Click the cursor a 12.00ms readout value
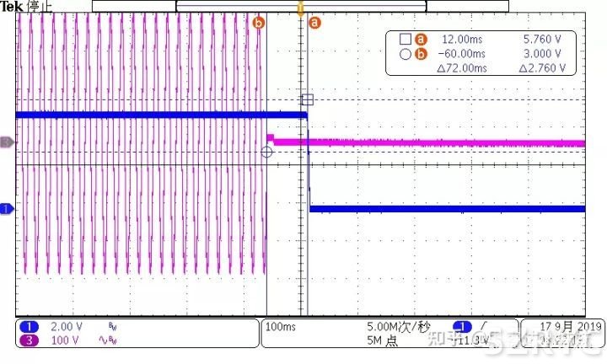Screen dimensions: 607x364 pyautogui.click(x=465, y=39)
